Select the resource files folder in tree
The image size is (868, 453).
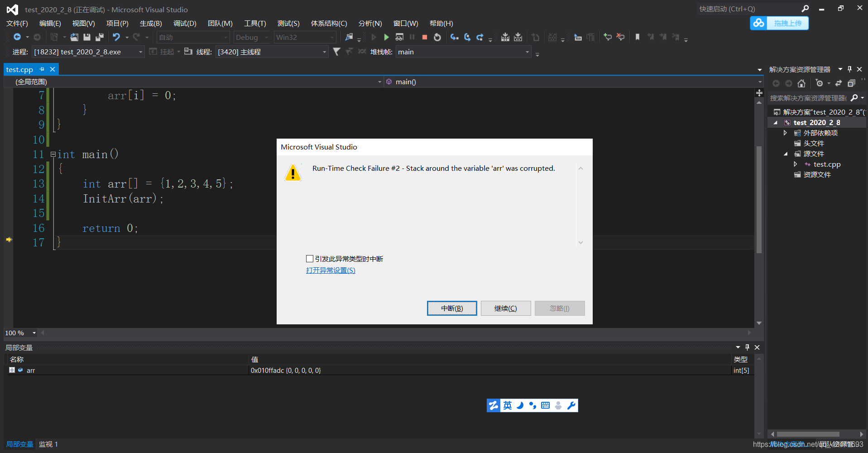pos(817,174)
